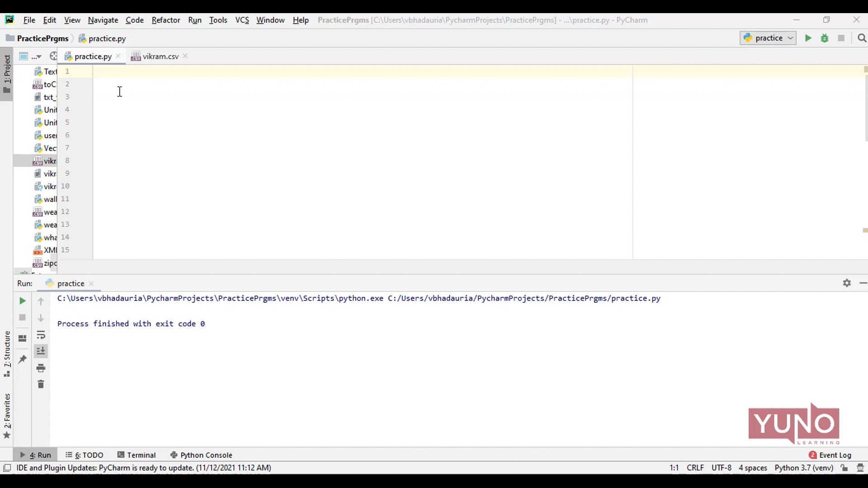The image size is (868, 488).
Task: Close the practice run tab
Action: [91, 284]
